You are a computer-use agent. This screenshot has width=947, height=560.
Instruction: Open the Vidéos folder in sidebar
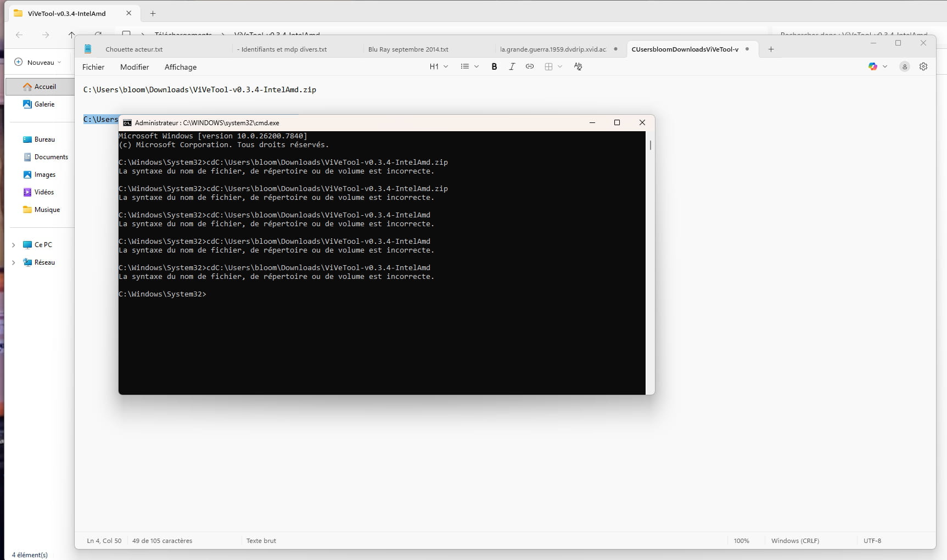point(39,192)
